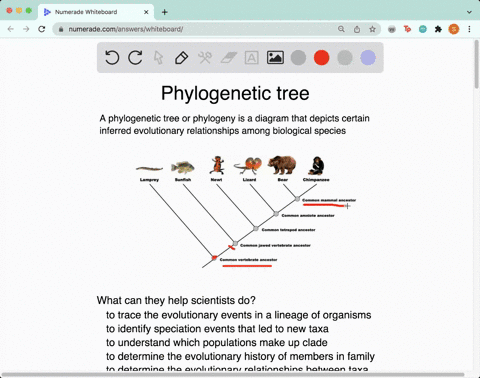Click the zoom magnifier in address bar
Image resolution: width=480 pixels, height=378 pixels.
point(341,29)
